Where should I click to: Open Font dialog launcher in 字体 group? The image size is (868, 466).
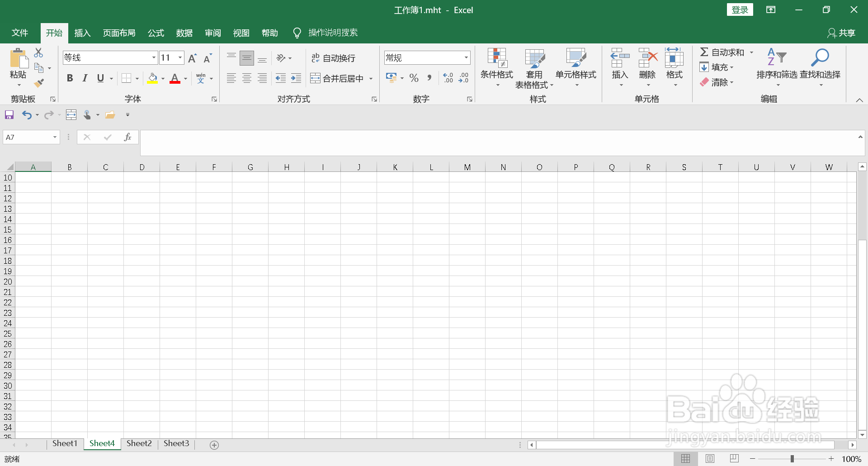pos(214,99)
